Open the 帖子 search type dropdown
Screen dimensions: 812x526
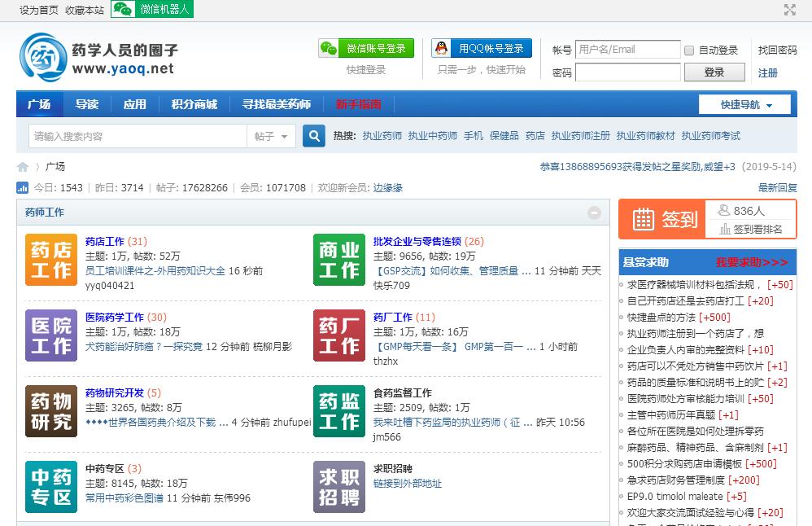(x=272, y=136)
